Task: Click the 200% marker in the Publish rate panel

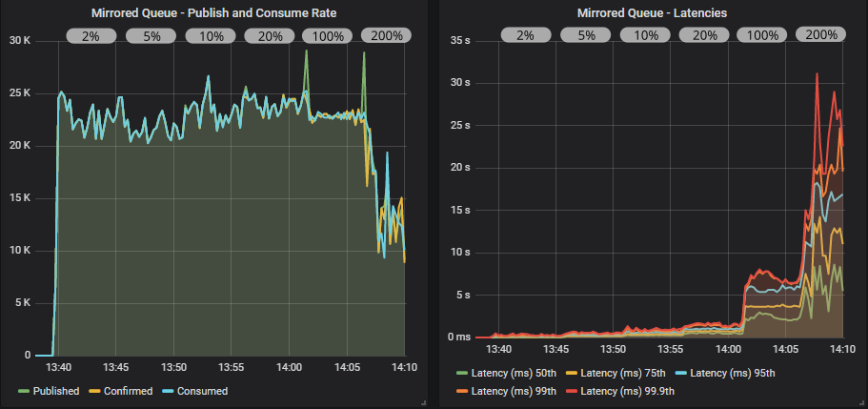Action: pos(387,36)
